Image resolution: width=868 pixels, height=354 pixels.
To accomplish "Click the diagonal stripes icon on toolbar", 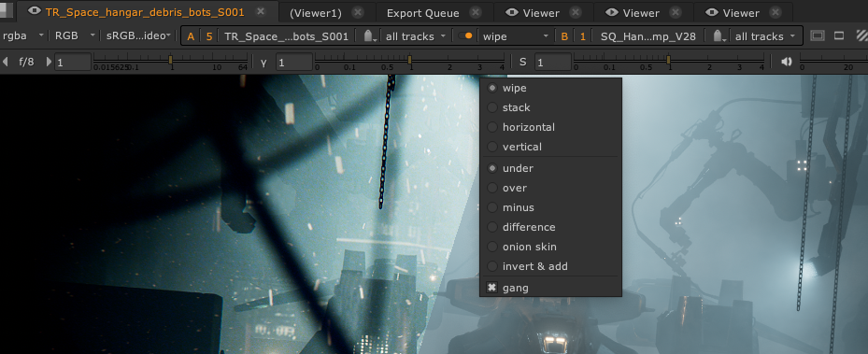I will coord(861,35).
